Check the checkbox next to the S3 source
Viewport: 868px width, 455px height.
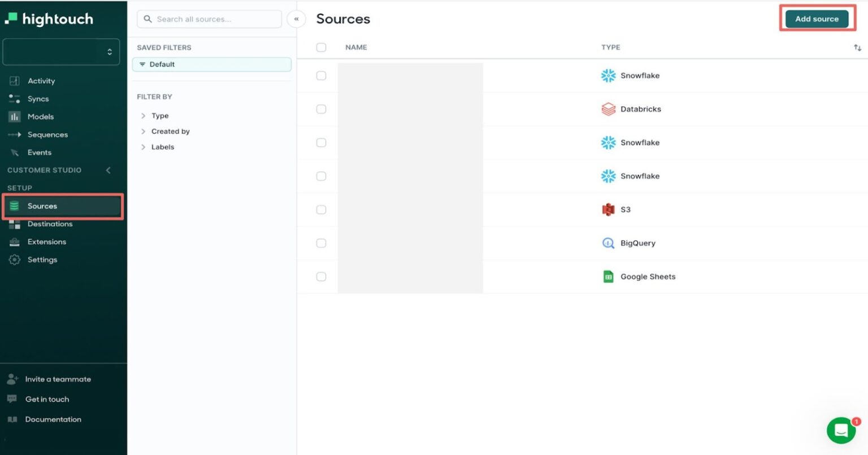coord(321,209)
